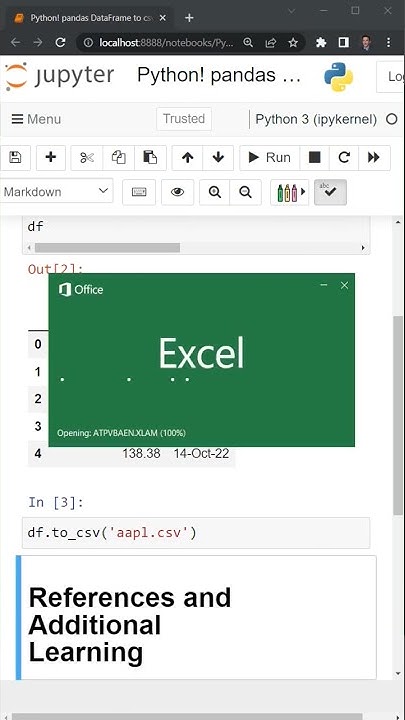Screen dimensions: 405x720
Task: Click the share page icon
Action: (270, 43)
